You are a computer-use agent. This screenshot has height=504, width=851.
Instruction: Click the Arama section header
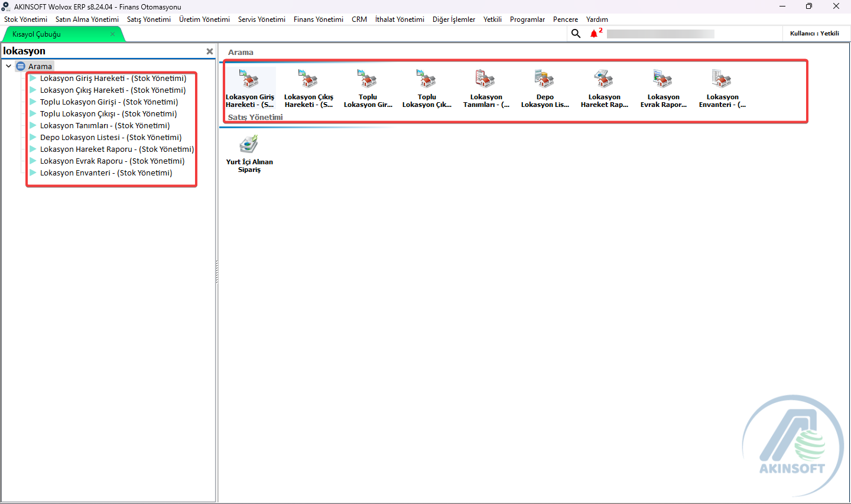coord(241,53)
